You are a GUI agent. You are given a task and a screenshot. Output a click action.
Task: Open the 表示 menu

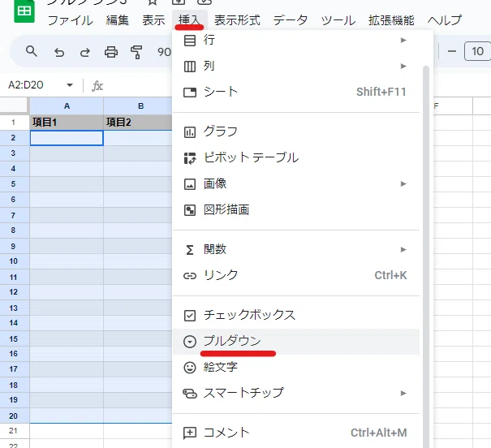pos(153,20)
